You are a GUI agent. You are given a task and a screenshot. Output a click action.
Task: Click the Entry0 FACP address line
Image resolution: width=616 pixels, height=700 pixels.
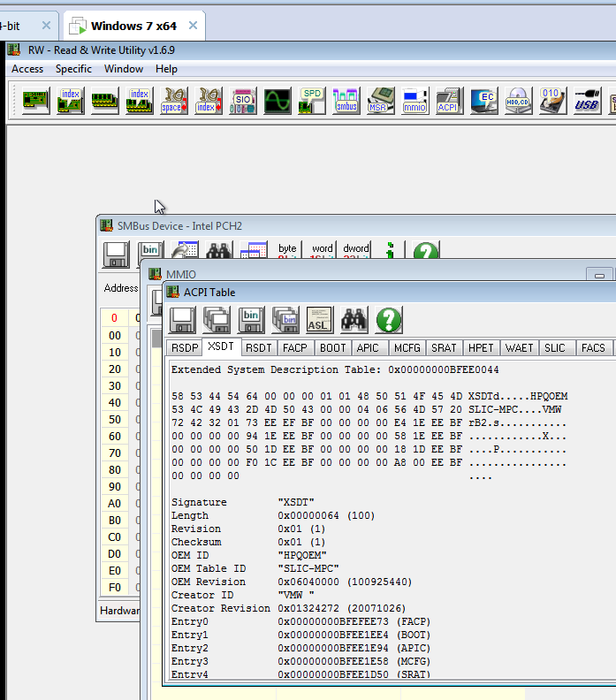pos(300,621)
